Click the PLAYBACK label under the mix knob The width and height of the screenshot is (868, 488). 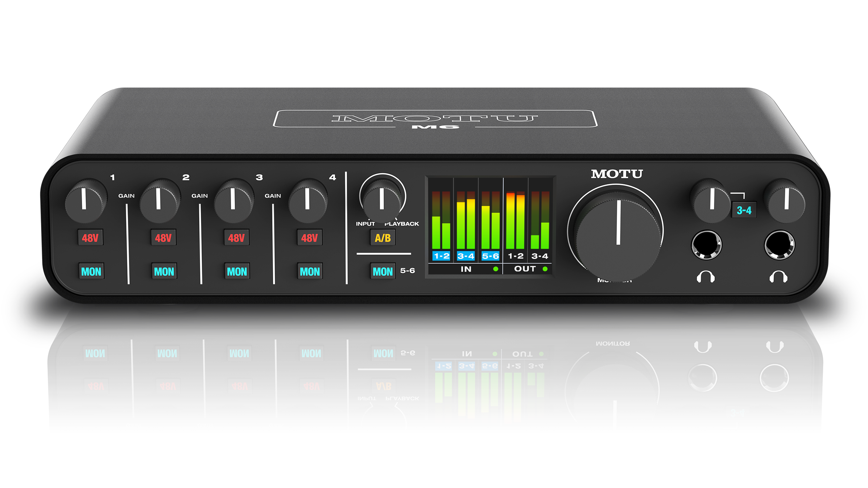pos(401,224)
